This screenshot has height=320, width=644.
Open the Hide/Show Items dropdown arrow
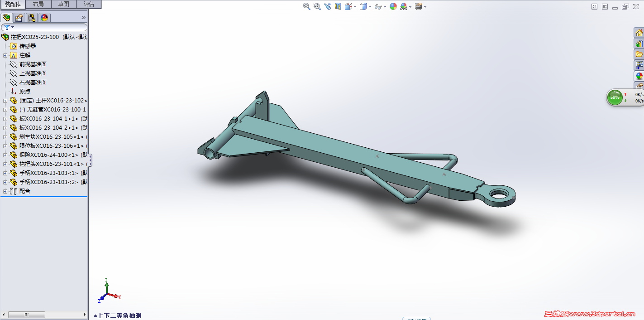click(x=385, y=7)
